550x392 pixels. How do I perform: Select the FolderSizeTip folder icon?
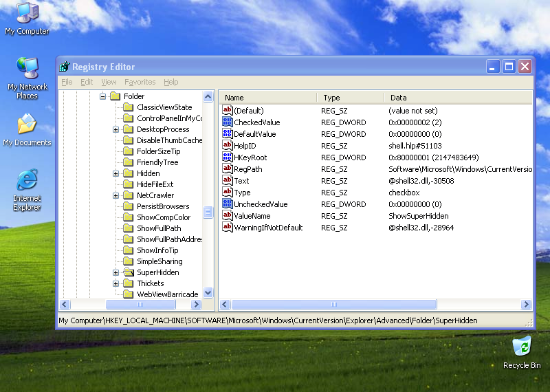129,151
